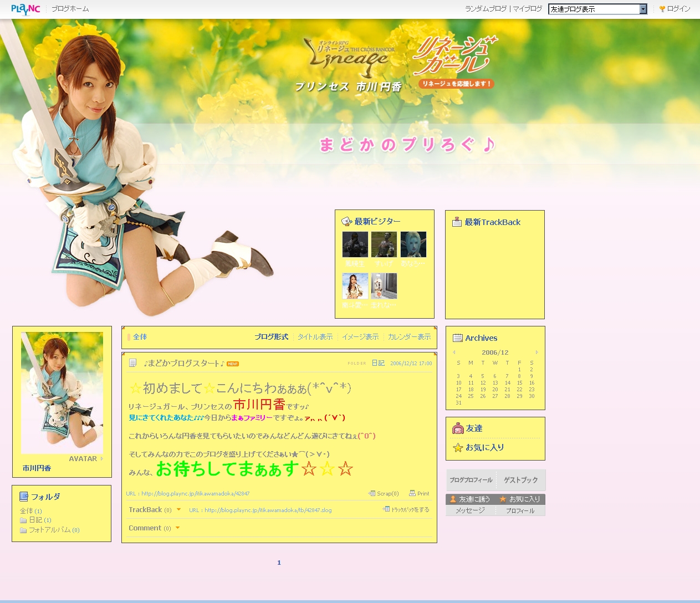Click the first visitor avatar thumbnail
The width and height of the screenshot is (700, 603).
(355, 244)
